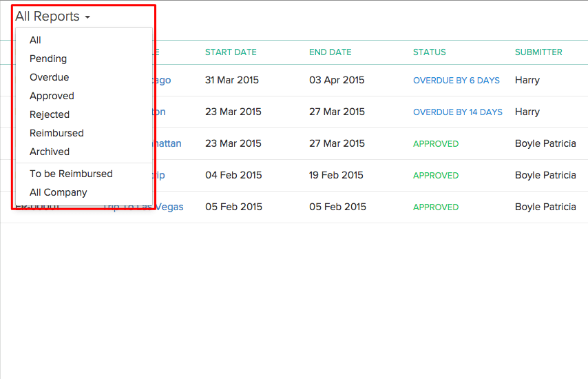The image size is (588, 379).
Task: Click the SUBMITTER column header
Action: point(538,52)
